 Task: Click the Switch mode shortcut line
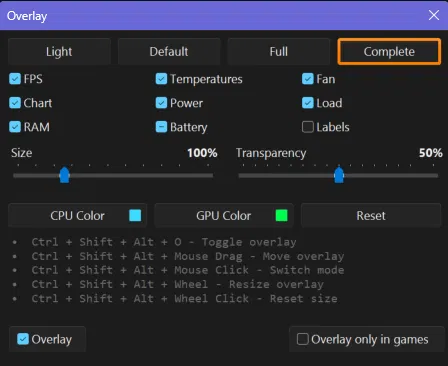pyautogui.click(x=188, y=270)
